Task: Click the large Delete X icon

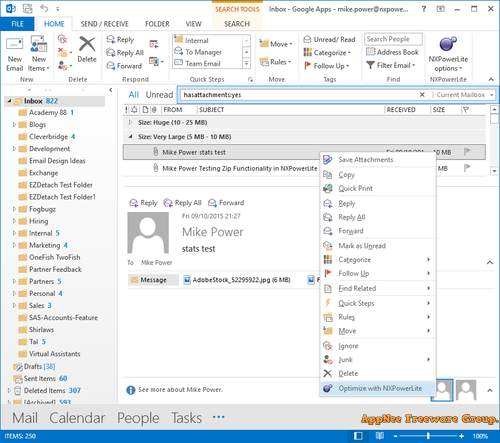Action: tap(87, 44)
